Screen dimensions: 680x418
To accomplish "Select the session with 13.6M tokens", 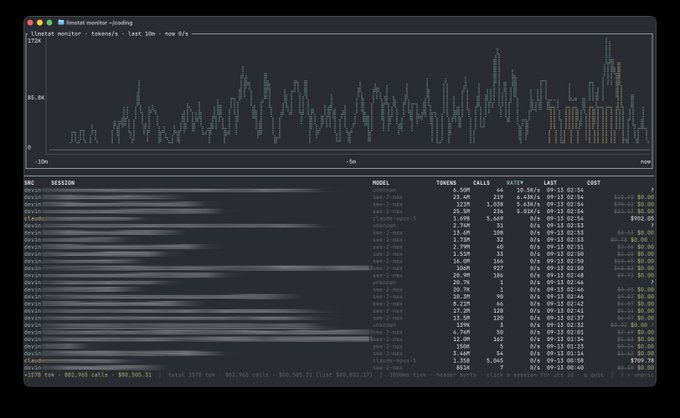I will tap(339, 233).
